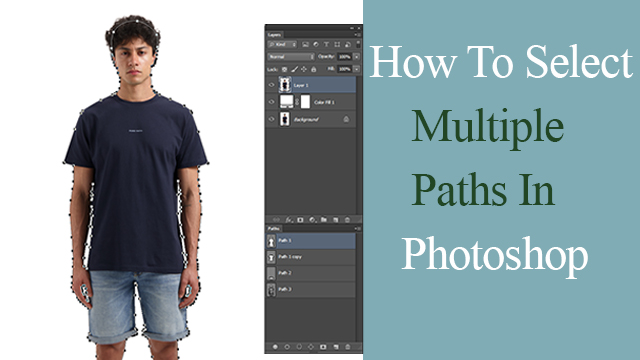The width and height of the screenshot is (640, 360).
Task: Hide the Color Fill 1 layer
Action: click(x=271, y=102)
